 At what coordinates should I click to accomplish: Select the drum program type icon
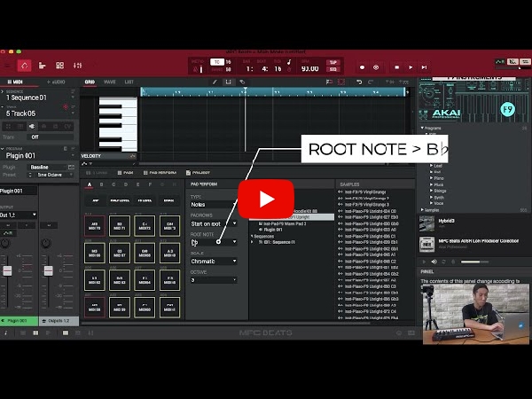[x=8, y=127]
